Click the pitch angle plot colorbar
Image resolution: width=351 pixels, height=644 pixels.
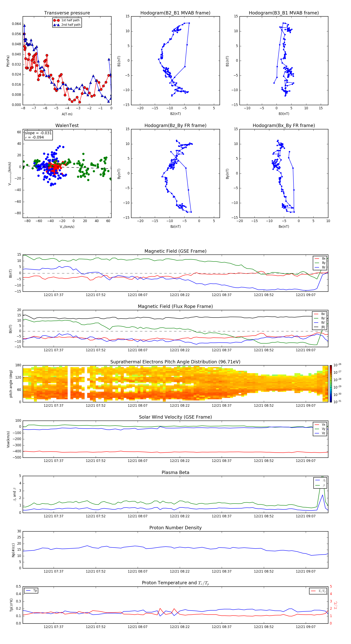click(331, 384)
